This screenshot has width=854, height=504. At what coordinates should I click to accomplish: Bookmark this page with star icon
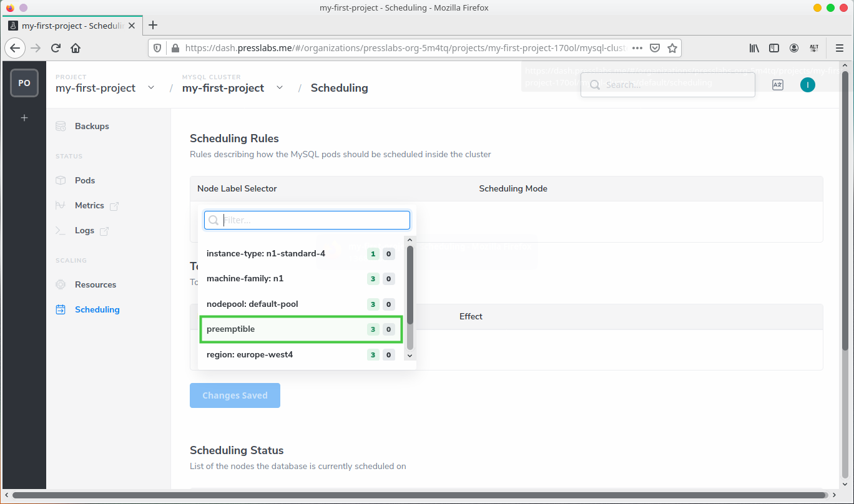672,48
